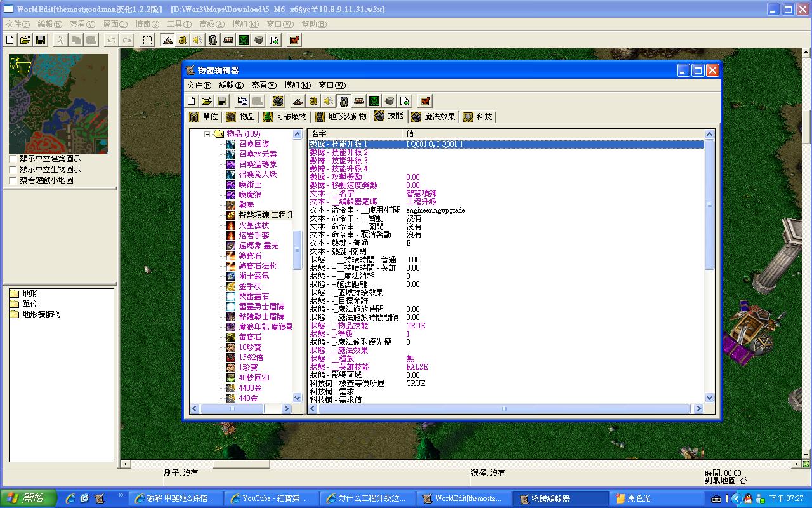Screen dimensions: 812x508
Task: Click ability tree's scroll-down arrow
Action: click(x=297, y=398)
